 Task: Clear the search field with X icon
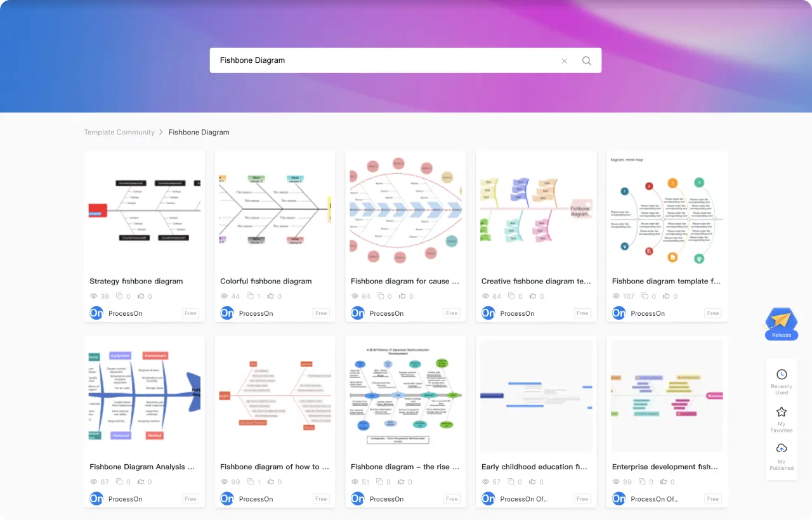564,61
